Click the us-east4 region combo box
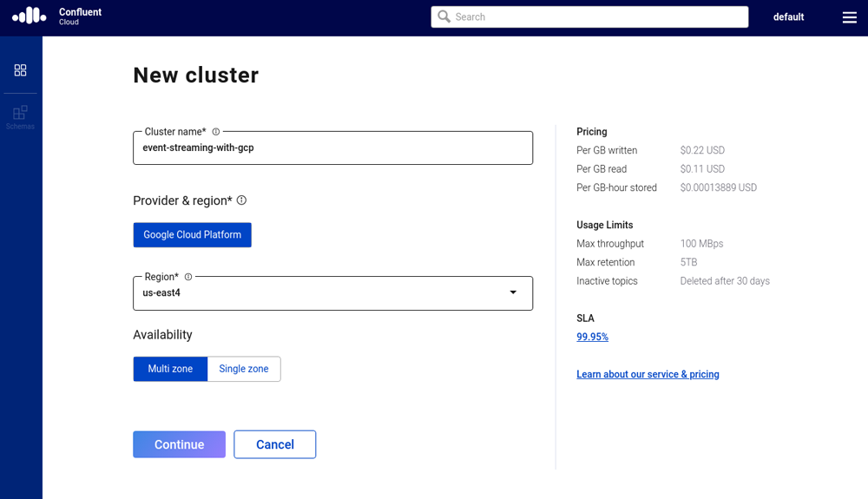The image size is (868, 499). (332, 293)
